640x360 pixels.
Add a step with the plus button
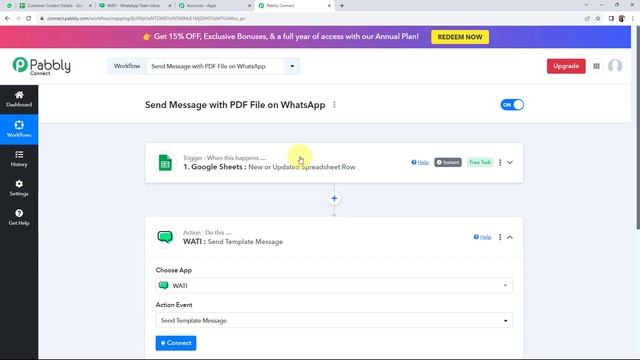[x=334, y=198]
